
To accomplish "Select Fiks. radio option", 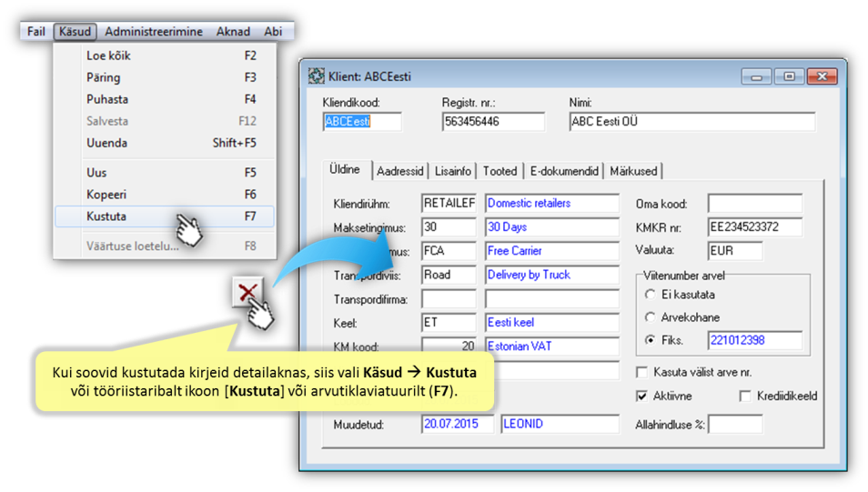I will [651, 340].
